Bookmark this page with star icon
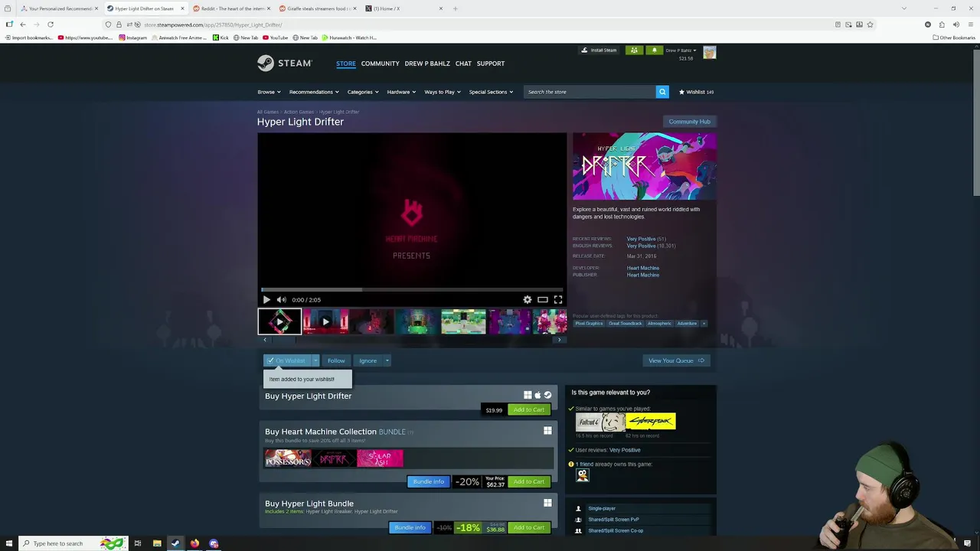980x551 pixels. (x=870, y=24)
